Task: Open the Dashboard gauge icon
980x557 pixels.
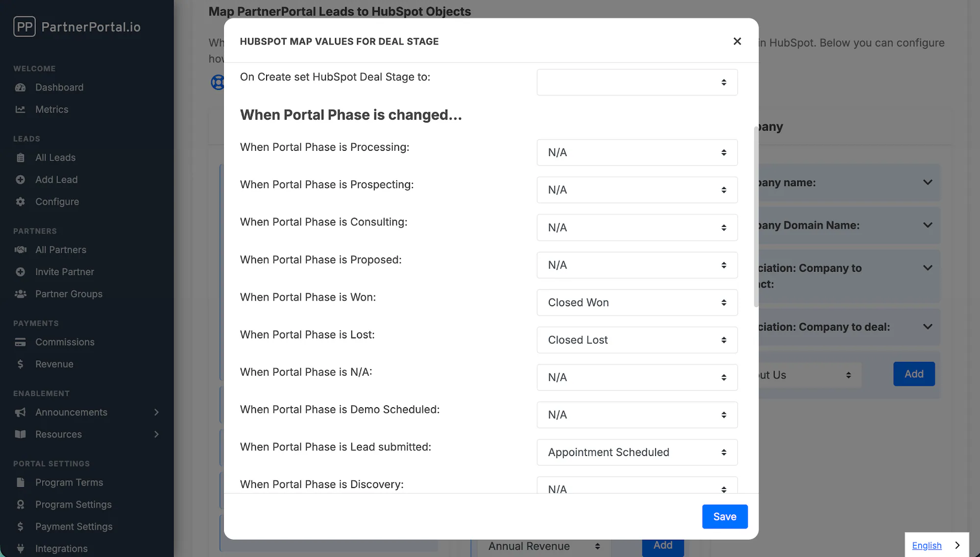Action: tap(20, 88)
